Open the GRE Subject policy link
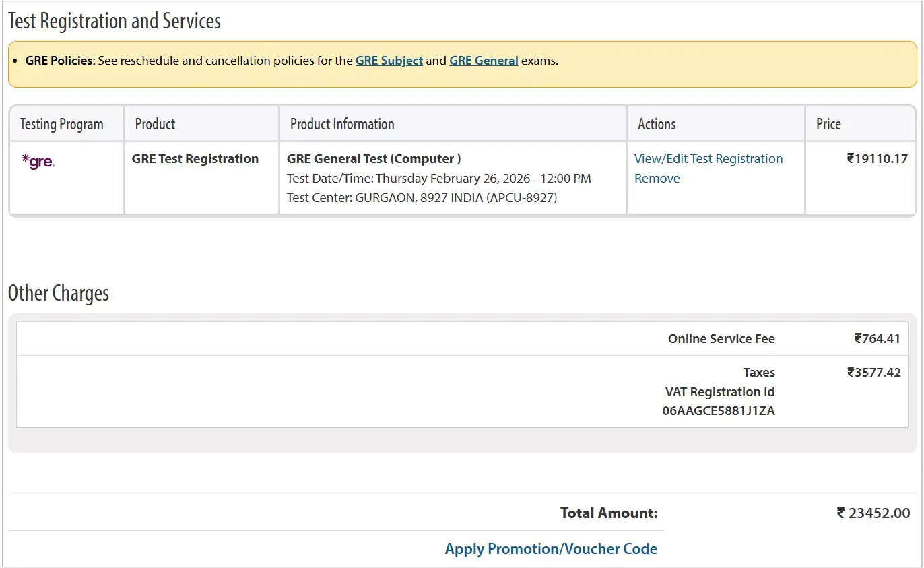Viewport: 924px width, 568px height. (x=389, y=61)
